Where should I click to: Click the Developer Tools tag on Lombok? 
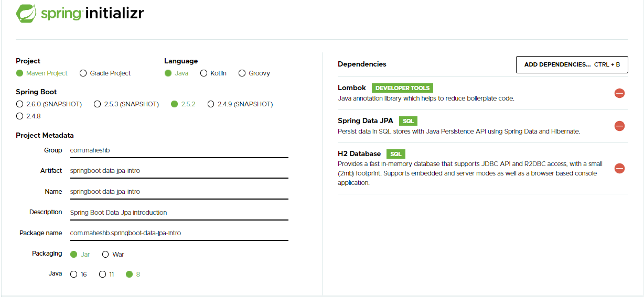pos(402,88)
